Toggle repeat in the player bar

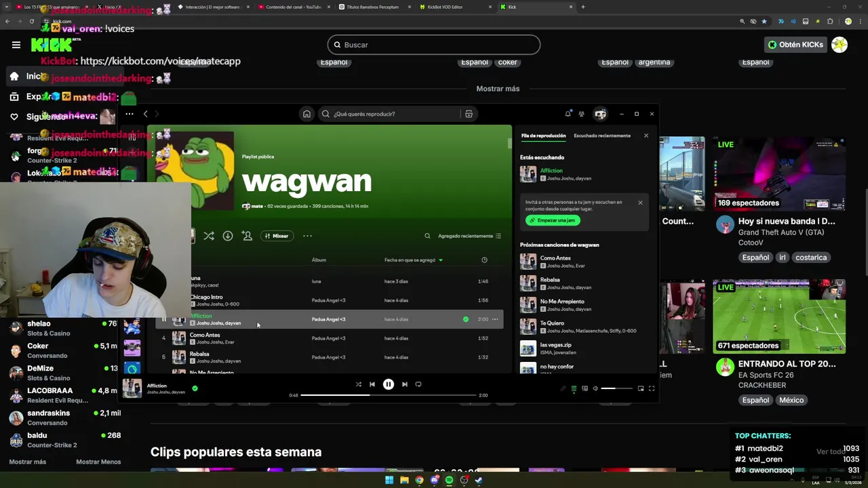point(418,384)
